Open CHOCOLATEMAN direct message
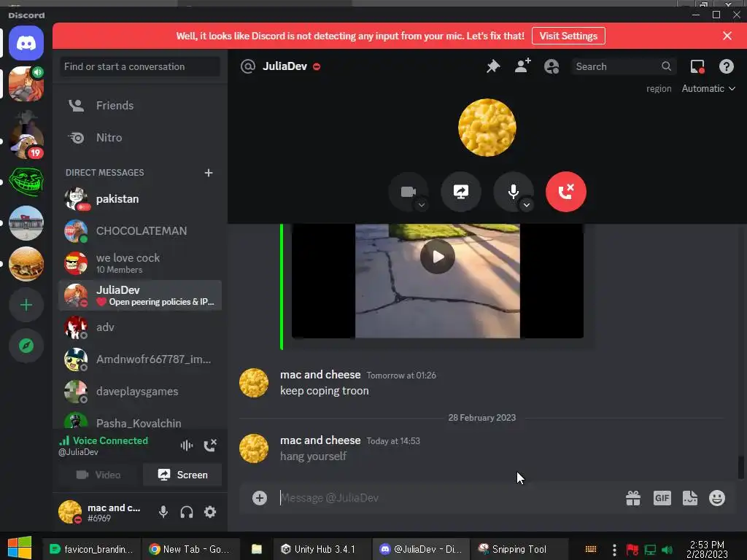This screenshot has height=560, width=747. (140, 231)
